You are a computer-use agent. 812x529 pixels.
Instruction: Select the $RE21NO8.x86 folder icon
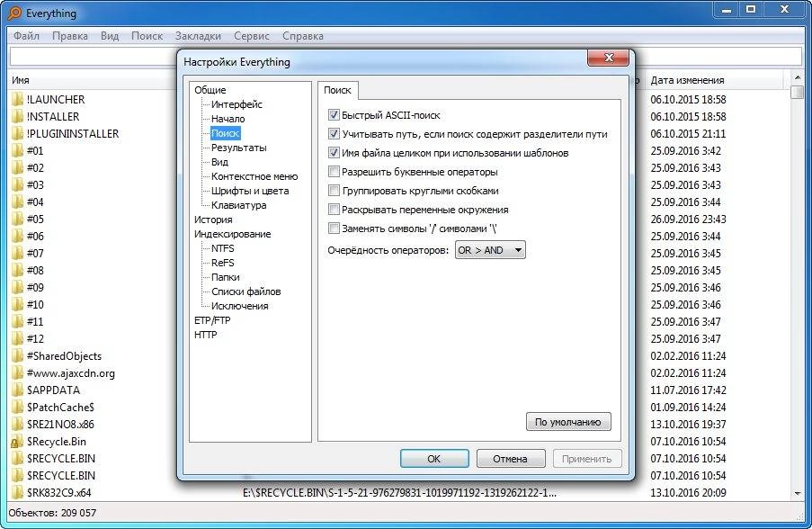pyautogui.click(x=18, y=424)
